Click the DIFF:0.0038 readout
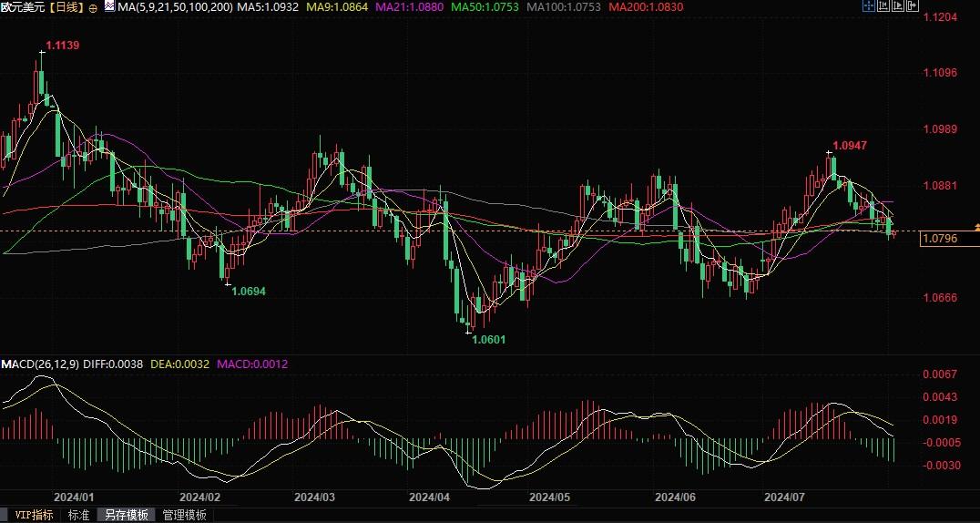This screenshot has height=523, width=980. coord(113,364)
